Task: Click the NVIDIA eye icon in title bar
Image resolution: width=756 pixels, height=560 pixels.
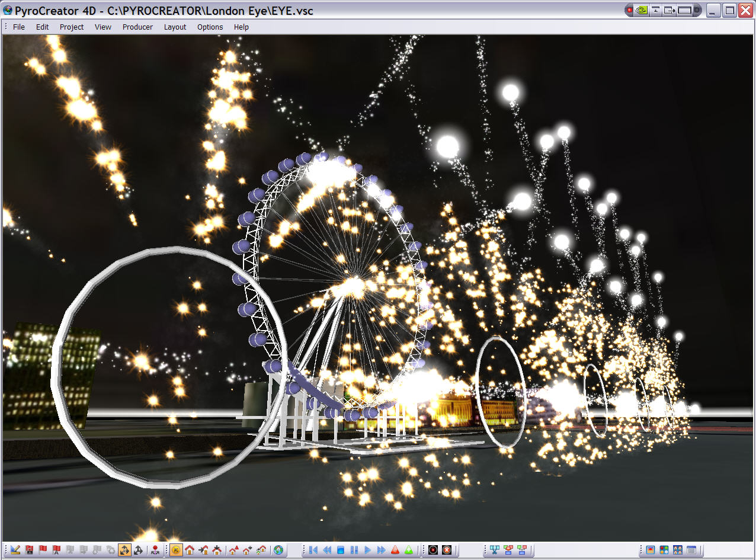Action: tap(641, 10)
